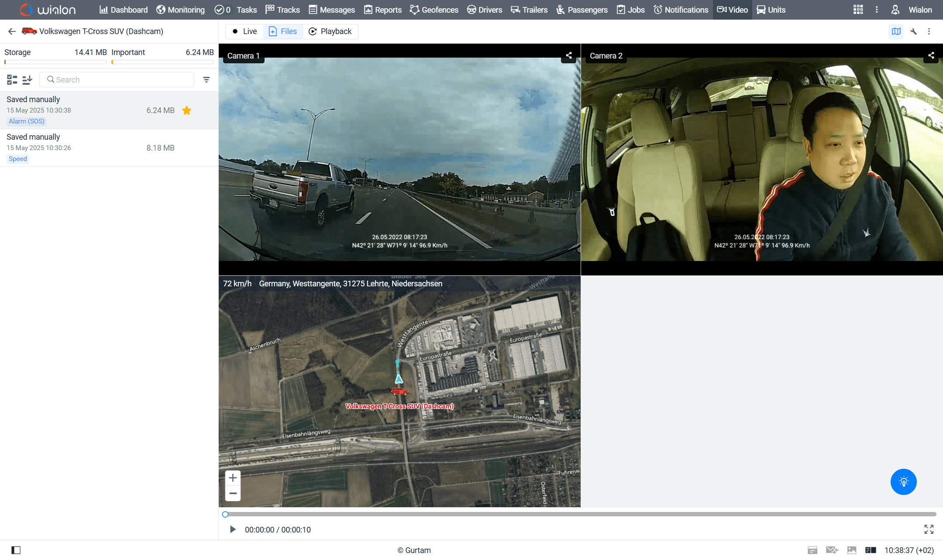943x560 pixels.
Task: Open the filter icon next to search
Action: 206,79
